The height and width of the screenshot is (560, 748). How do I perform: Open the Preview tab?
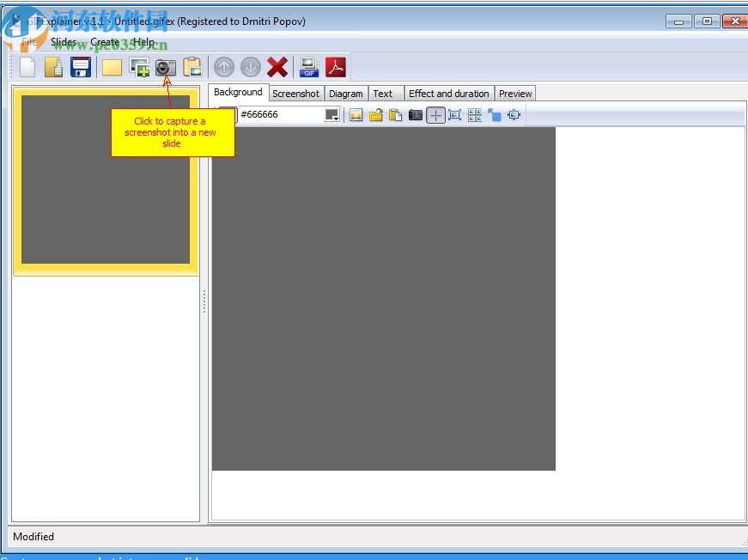(x=515, y=94)
